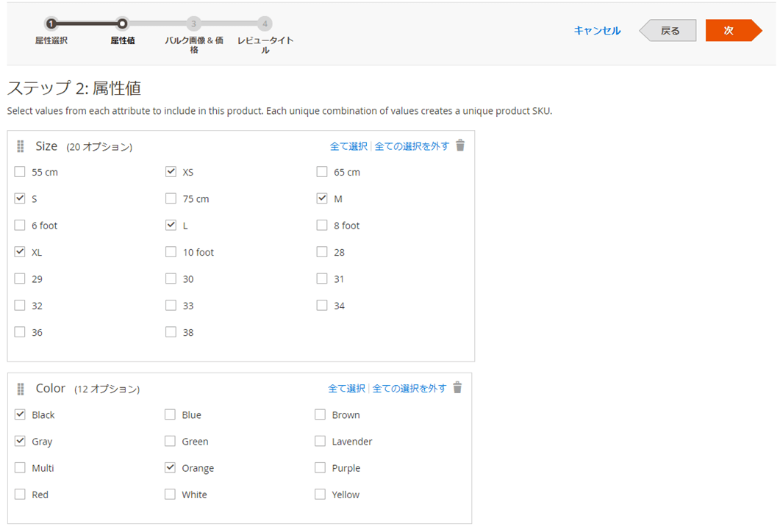780x532 pixels.
Task: Click the 戻る button
Action: pyautogui.click(x=667, y=30)
